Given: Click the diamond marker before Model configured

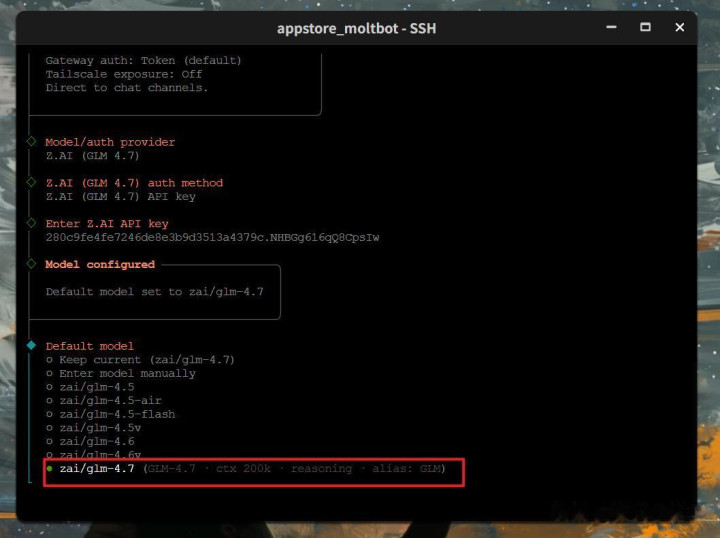Looking at the screenshot, I should [31, 264].
